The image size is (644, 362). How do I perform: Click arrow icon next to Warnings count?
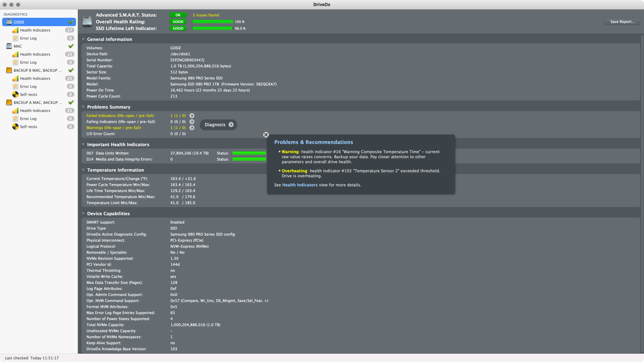coord(192,128)
